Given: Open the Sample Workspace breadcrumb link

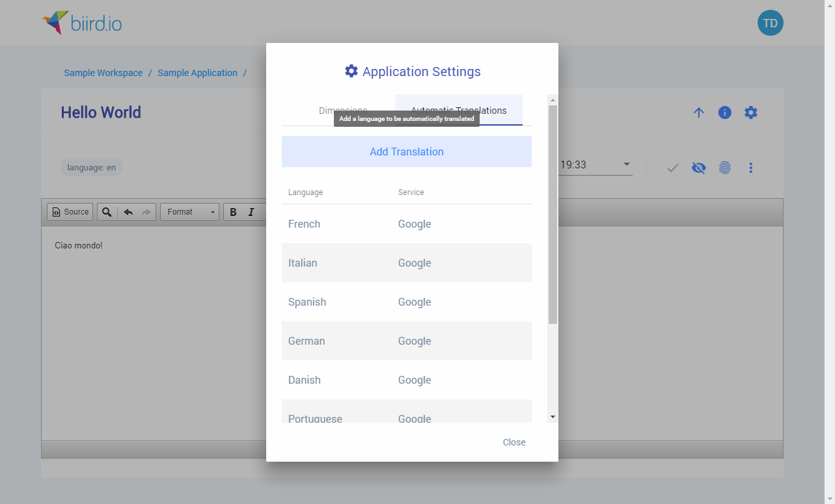Looking at the screenshot, I should pos(103,73).
